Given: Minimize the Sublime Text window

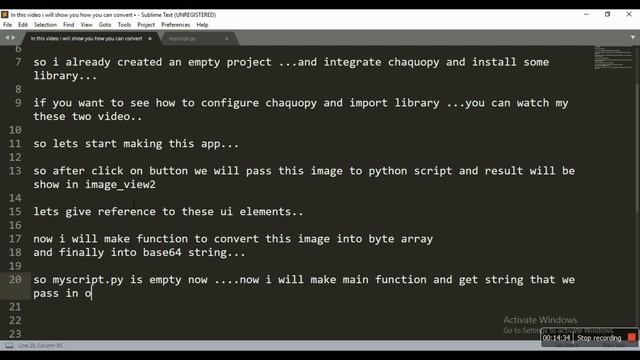Looking at the screenshot, I should (587, 14).
